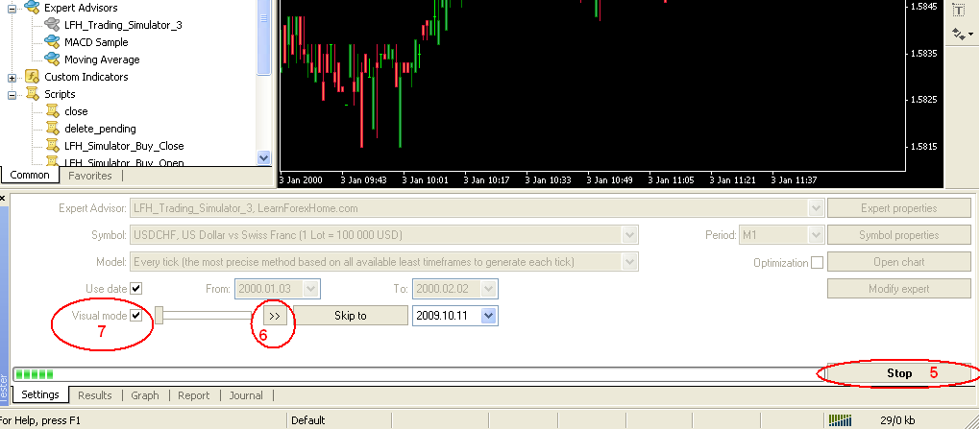This screenshot has width=980, height=429.
Task: Switch to the Journal tab
Action: (x=245, y=395)
